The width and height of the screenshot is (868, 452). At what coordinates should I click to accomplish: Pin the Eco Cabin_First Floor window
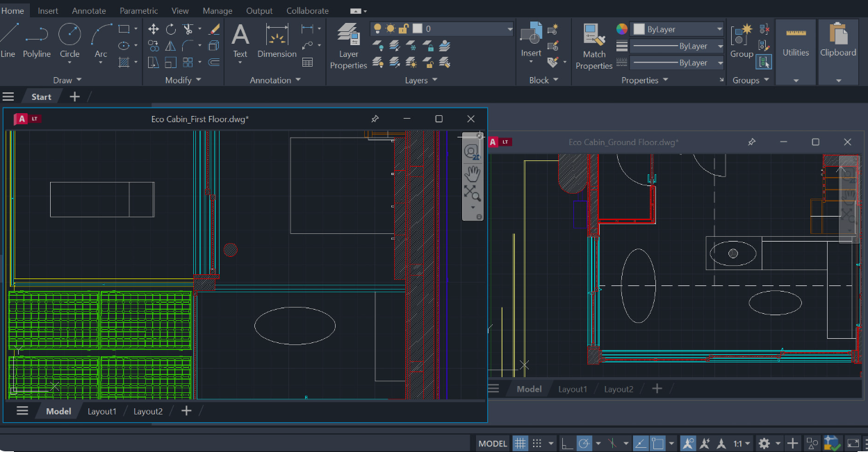point(375,119)
